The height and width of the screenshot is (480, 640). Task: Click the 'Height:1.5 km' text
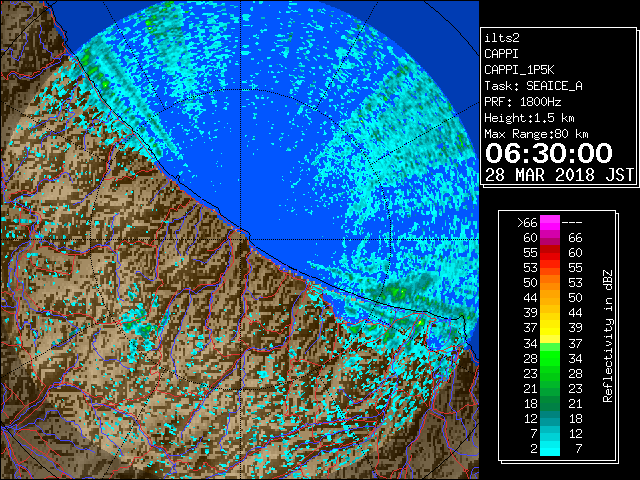click(529, 118)
